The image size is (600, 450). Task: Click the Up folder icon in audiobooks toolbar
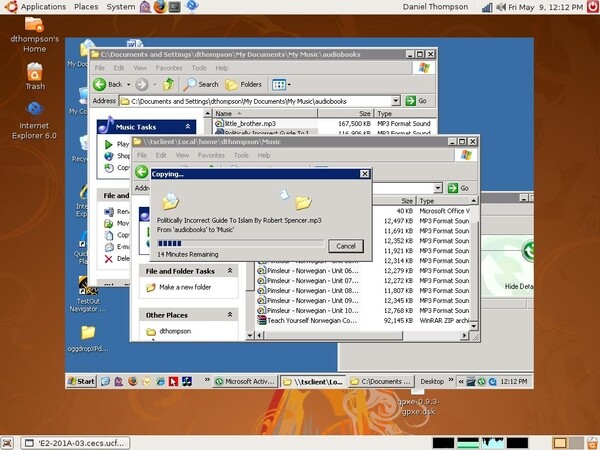click(x=169, y=84)
